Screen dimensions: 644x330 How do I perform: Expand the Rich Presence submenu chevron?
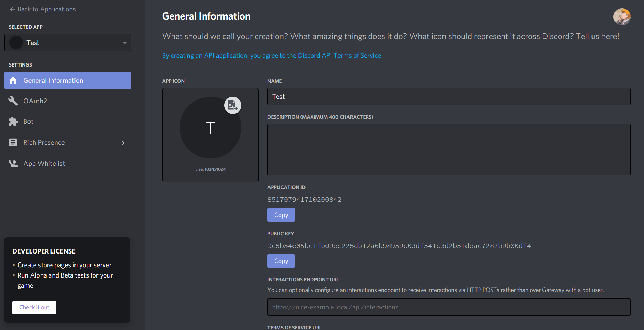pyautogui.click(x=123, y=143)
